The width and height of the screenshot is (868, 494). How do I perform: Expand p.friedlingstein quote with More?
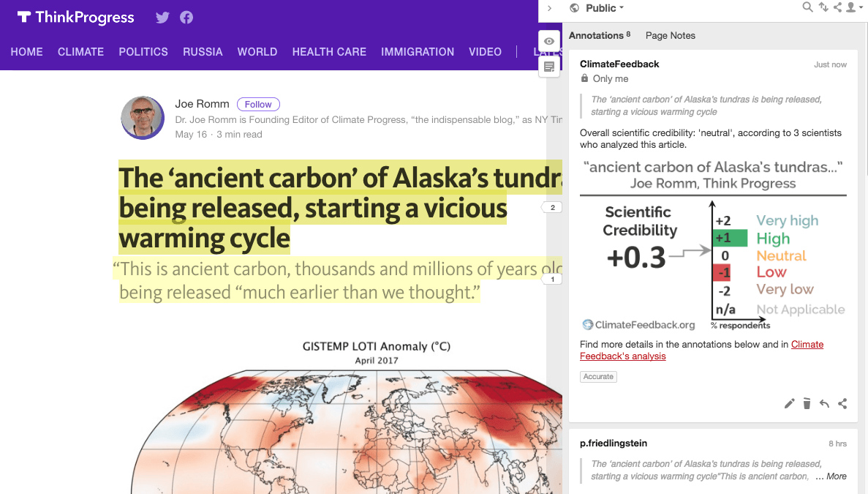837,476
